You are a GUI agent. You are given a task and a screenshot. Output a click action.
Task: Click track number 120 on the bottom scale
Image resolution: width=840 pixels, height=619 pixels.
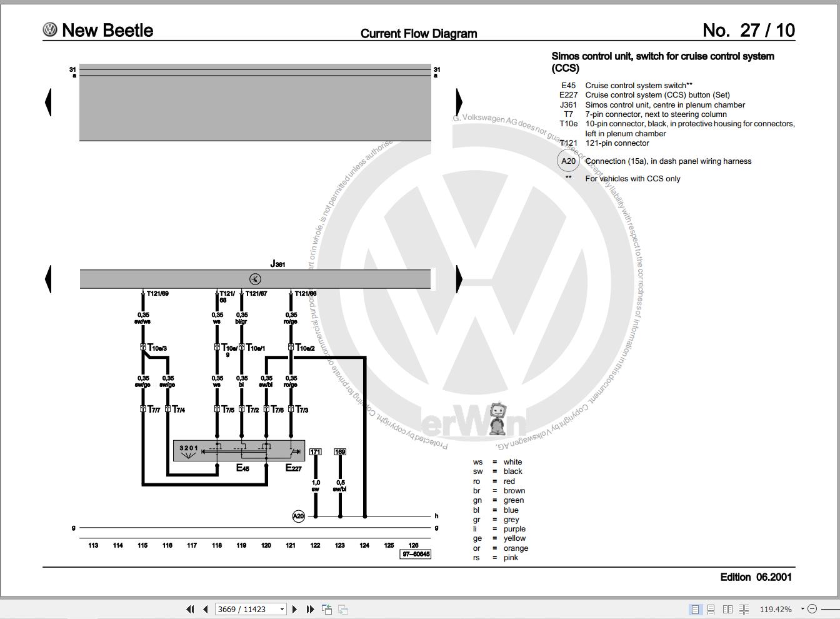[266, 545]
